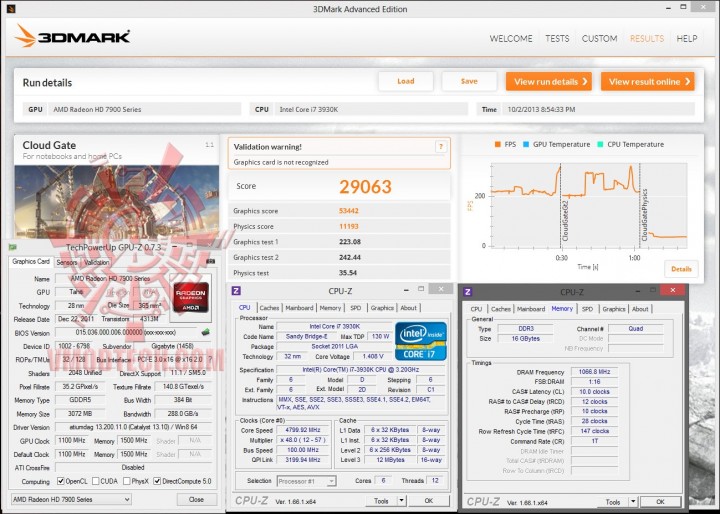The width and height of the screenshot is (720, 514).
Task: Click the Save button in Run details
Action: (x=469, y=81)
